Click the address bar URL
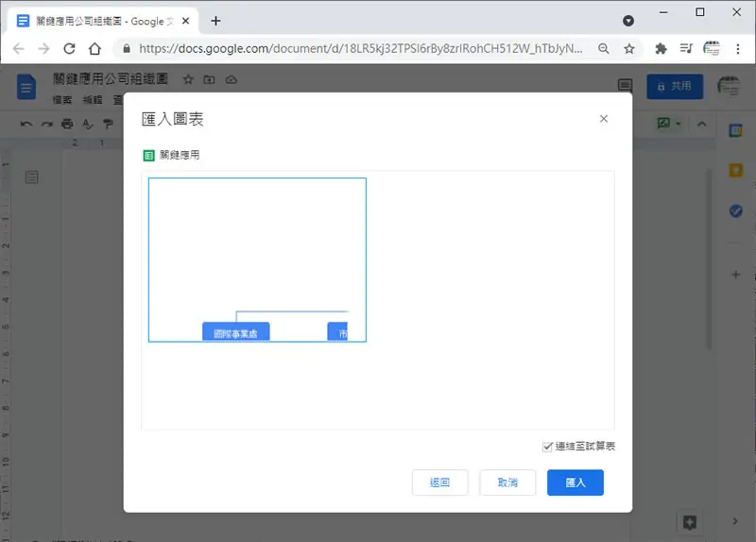Image resolution: width=756 pixels, height=542 pixels. tap(361, 48)
